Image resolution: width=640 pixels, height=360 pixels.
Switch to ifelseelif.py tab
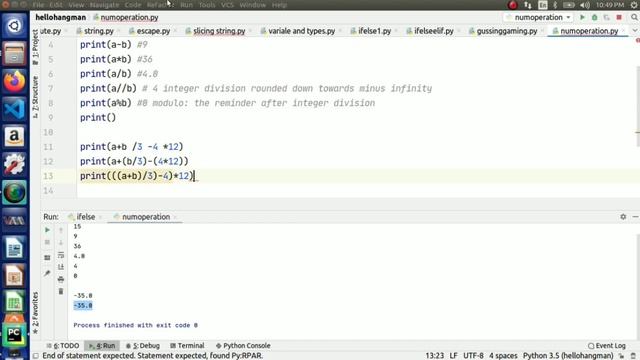tap(433, 31)
